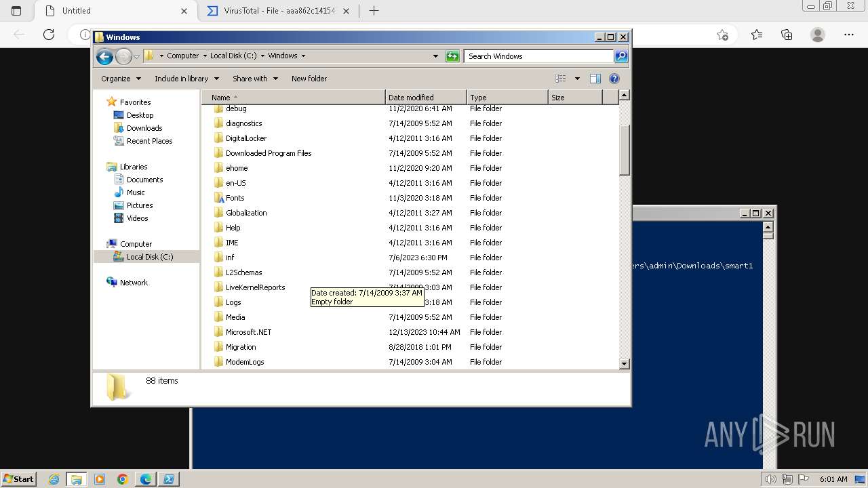This screenshot has width=868, height=488.
Task: Open Recent Places
Action: [149, 141]
